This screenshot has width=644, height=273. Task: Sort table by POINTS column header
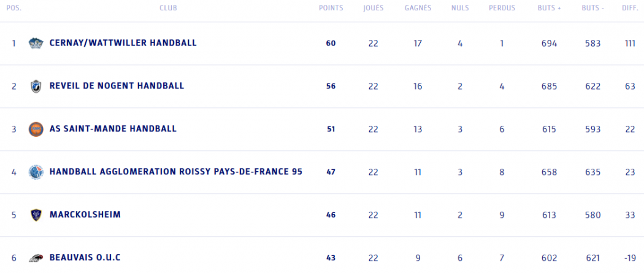tap(331, 9)
